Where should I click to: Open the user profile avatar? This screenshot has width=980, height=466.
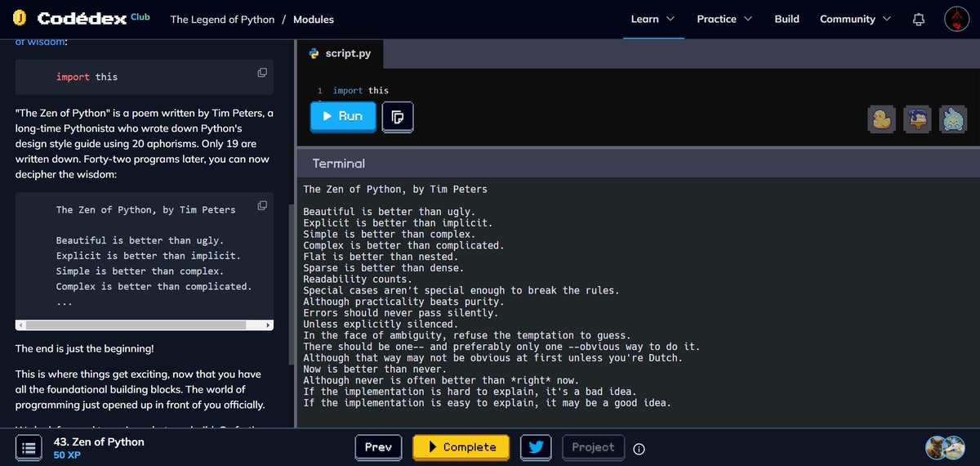957,19
